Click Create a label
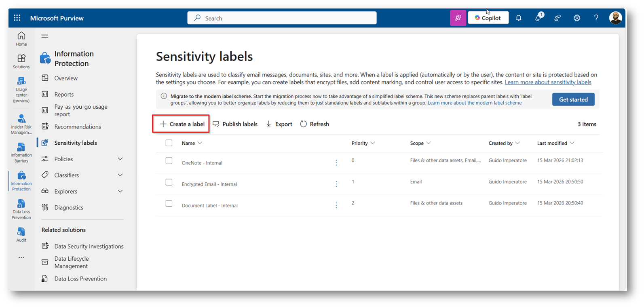The image size is (644, 308). pyautogui.click(x=182, y=124)
